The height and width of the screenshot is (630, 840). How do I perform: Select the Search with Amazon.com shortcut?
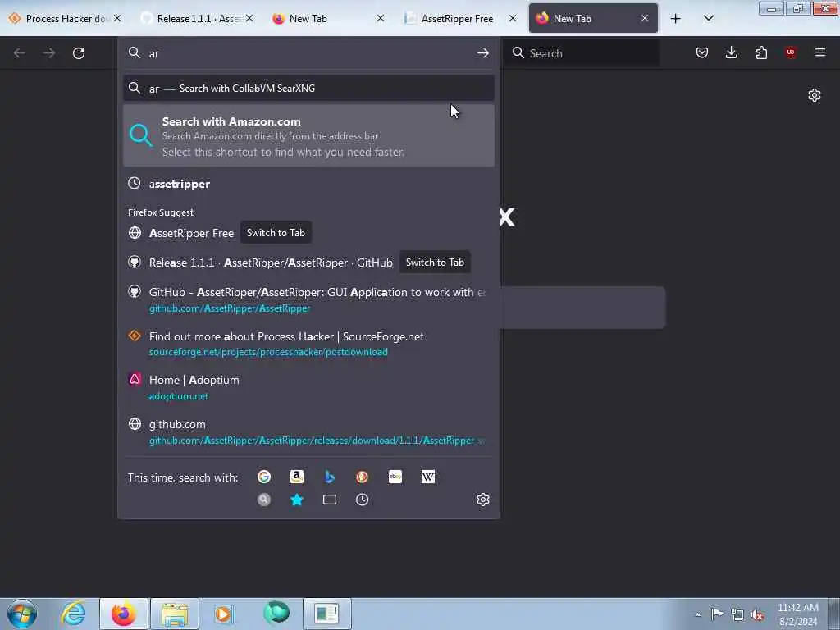click(308, 136)
